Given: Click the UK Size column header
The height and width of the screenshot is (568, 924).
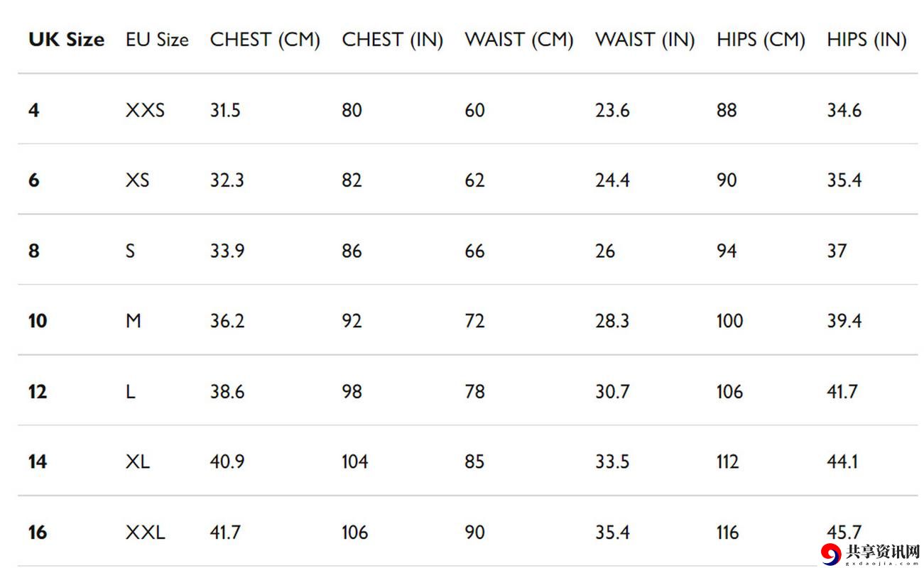Looking at the screenshot, I should pyautogui.click(x=66, y=40).
